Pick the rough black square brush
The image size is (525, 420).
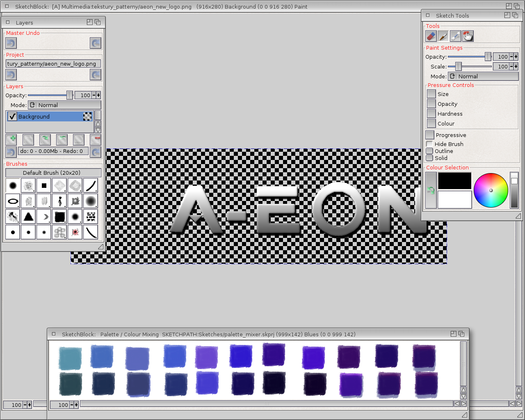(x=59, y=217)
